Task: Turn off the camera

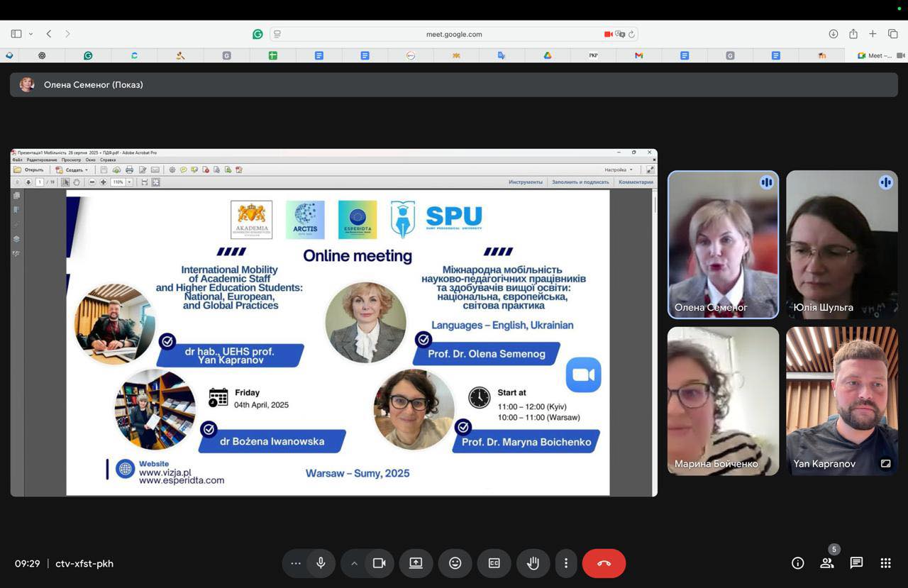Action: click(379, 563)
